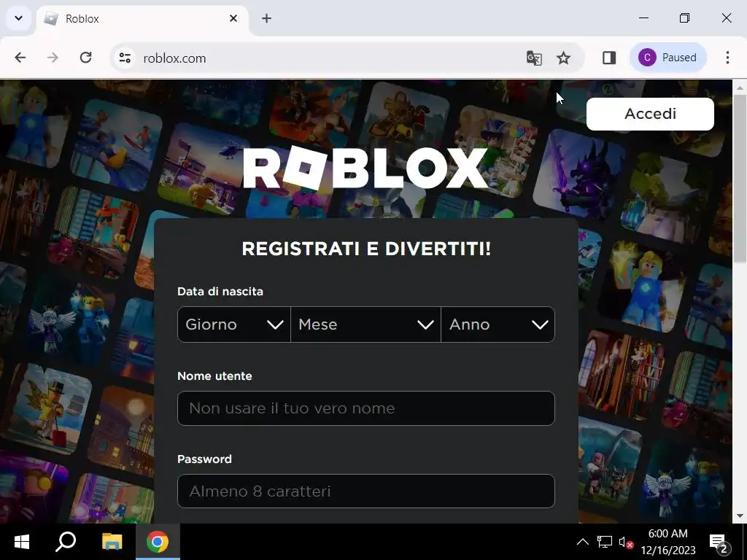This screenshot has width=747, height=560.
Task: Focus the Nome utente input field
Action: (366, 408)
